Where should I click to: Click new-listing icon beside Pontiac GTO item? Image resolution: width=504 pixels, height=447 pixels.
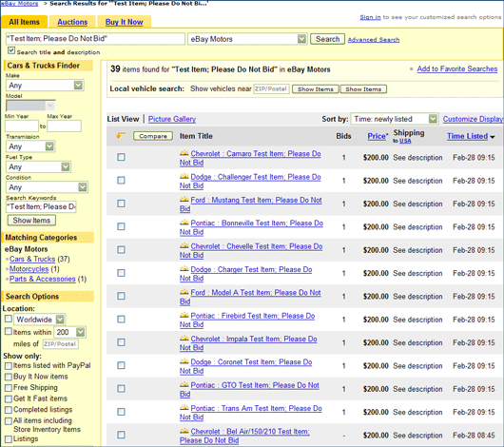[x=184, y=384]
